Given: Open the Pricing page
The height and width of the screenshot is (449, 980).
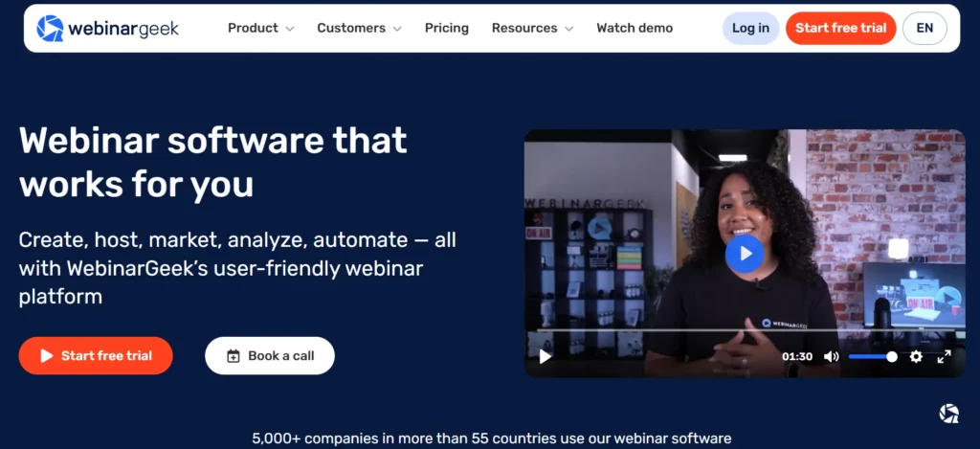Looking at the screenshot, I should [x=447, y=28].
